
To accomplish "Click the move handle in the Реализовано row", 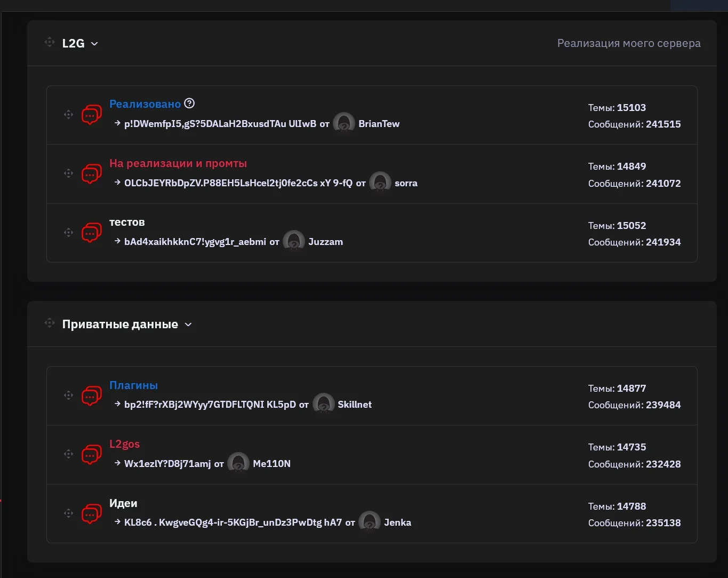I will pos(68,114).
